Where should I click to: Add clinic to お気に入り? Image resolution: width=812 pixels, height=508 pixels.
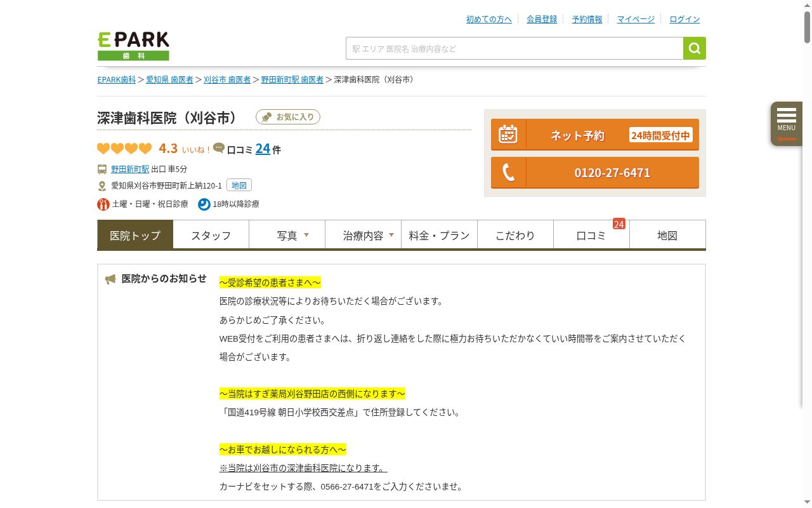[288, 117]
